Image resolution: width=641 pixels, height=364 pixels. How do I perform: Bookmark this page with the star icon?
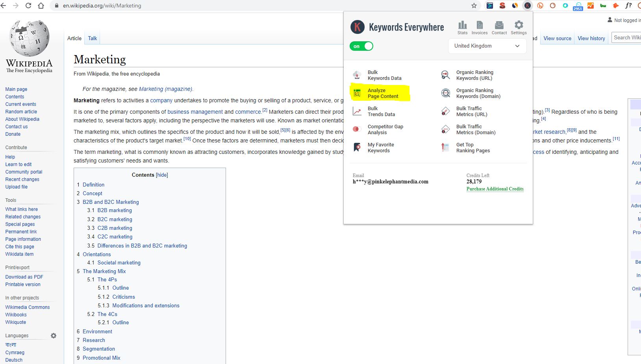point(474,6)
